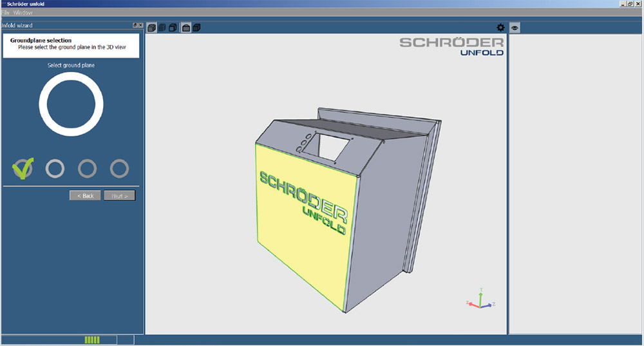The width and height of the screenshot is (644, 346).
Task: Click the 'Select ground plane' label
Action: (71, 65)
